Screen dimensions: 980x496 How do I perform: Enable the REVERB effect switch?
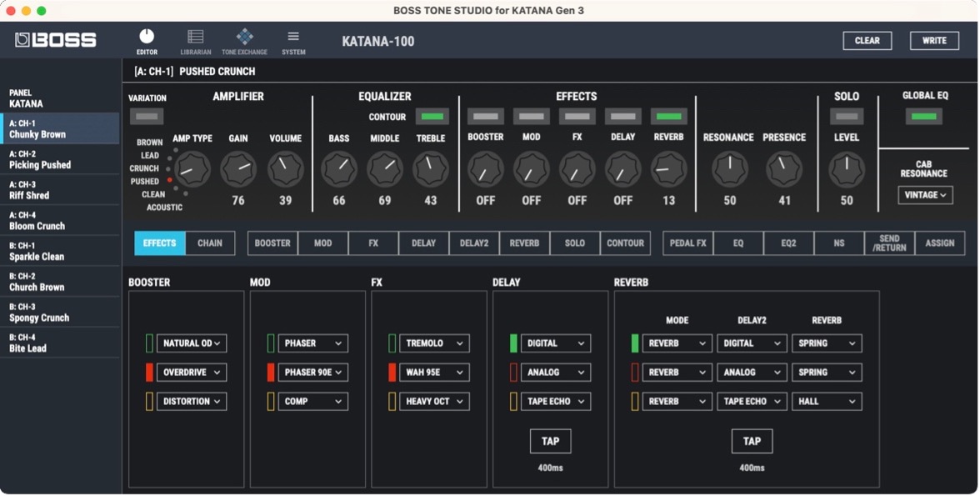coord(669,116)
